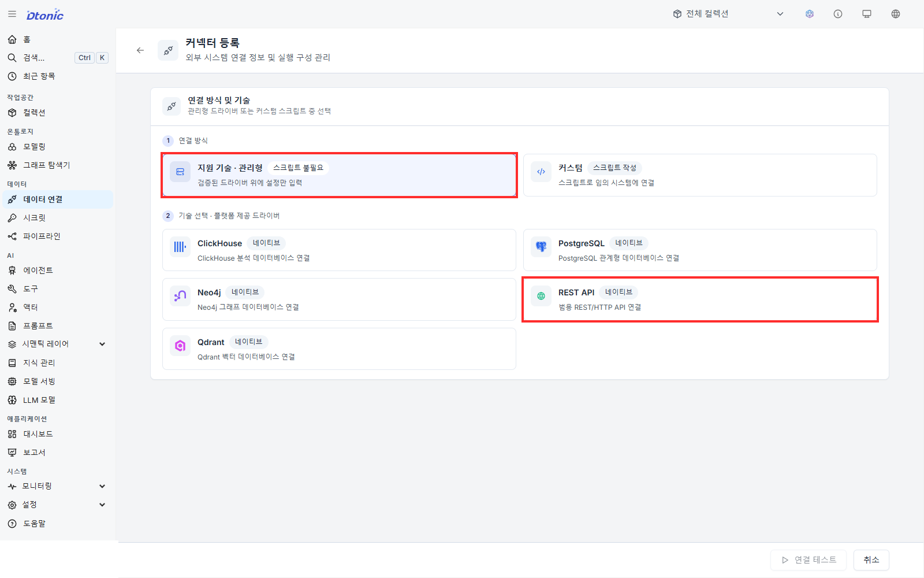This screenshot has width=924, height=578.
Task: Choose the REST API driver card
Action: [x=700, y=299]
